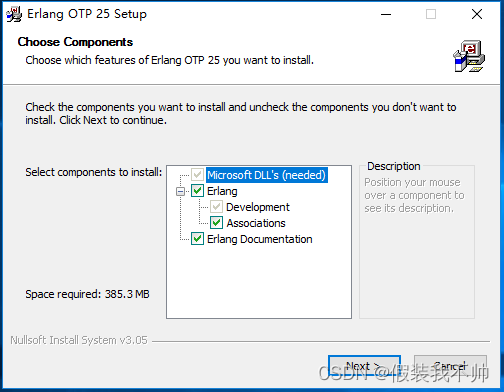
Task: Minimize the Erlang OTP 25 Setup window
Action: 386,14
